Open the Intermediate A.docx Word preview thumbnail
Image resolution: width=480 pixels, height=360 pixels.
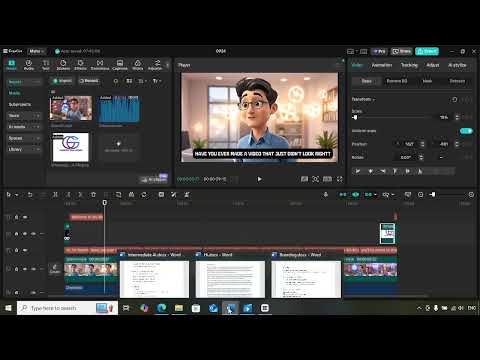154,279
